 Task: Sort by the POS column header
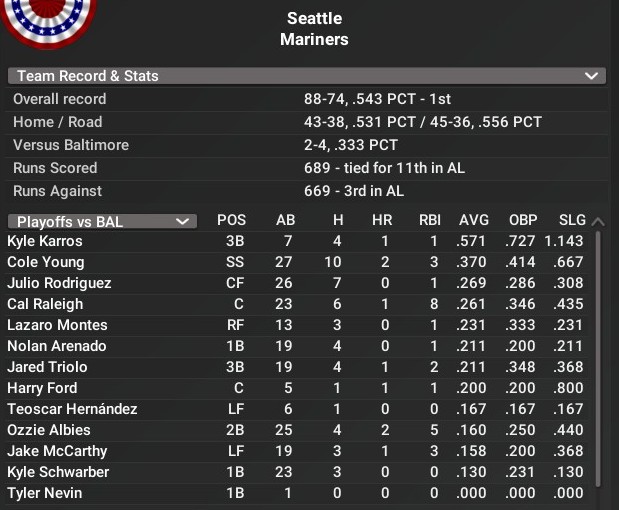point(231,221)
